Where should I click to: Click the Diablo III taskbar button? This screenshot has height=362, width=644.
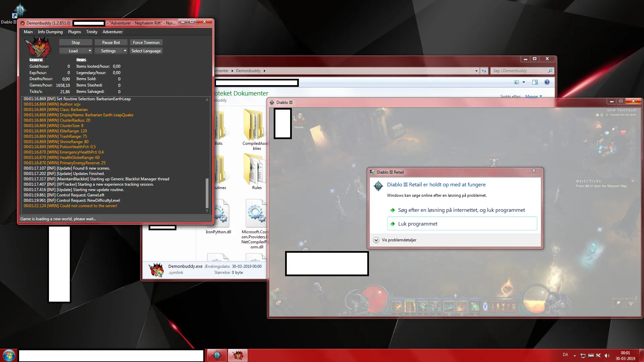(x=217, y=355)
